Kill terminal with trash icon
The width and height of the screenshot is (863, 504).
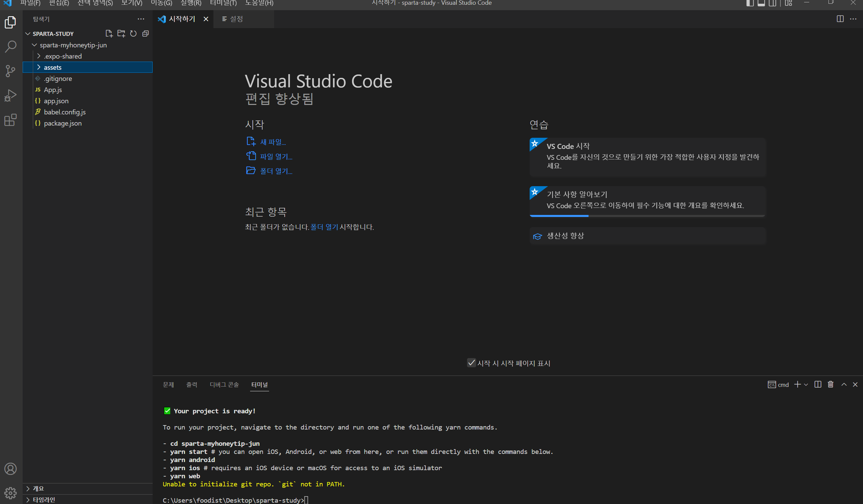point(831,385)
